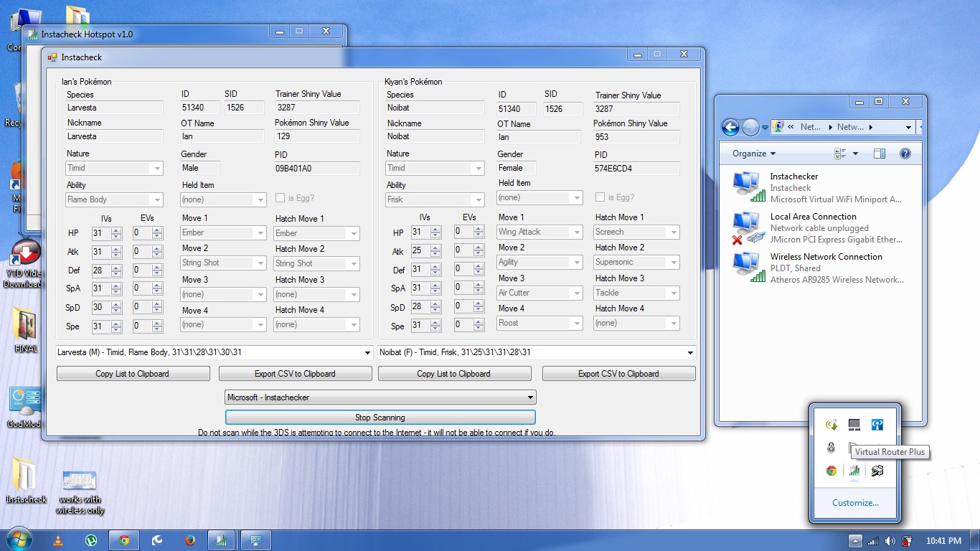Image resolution: width=980 pixels, height=551 pixels.
Task: Click the PID field showing 574E6CD4
Action: [x=636, y=169]
